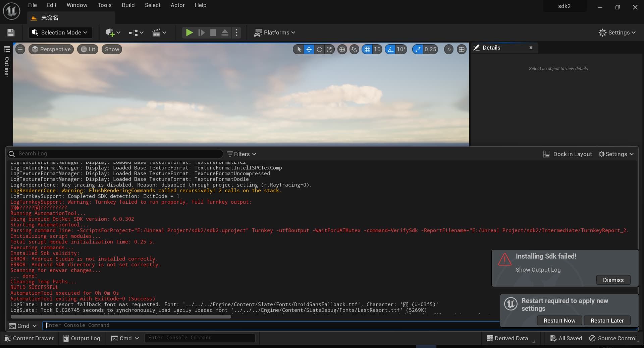The image size is (644, 348).
Task: Select the Rotate tool in viewport toolbar
Action: pyautogui.click(x=319, y=49)
